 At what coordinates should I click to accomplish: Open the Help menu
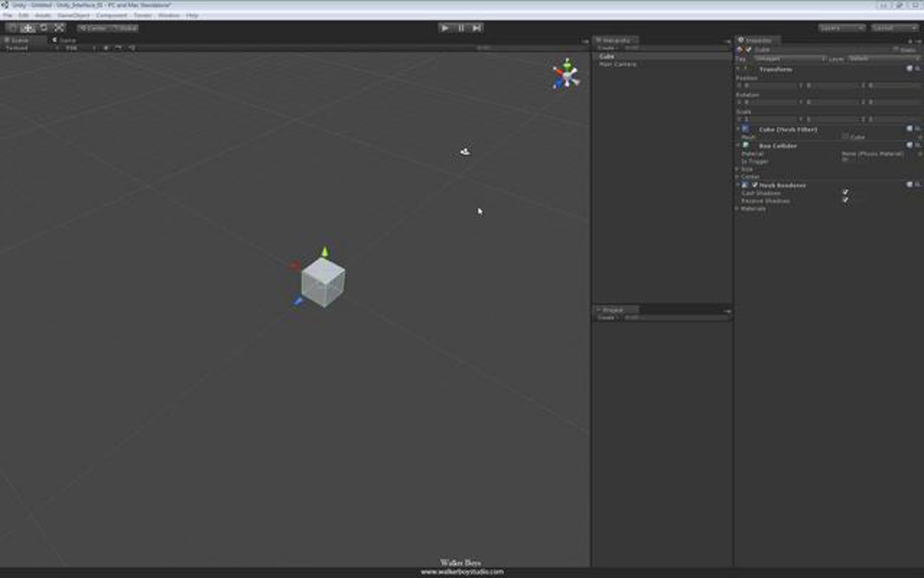click(192, 15)
